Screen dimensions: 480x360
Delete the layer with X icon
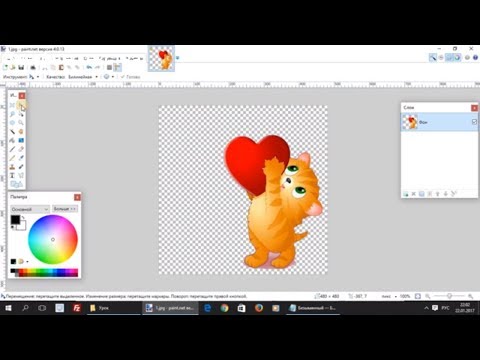[414, 194]
